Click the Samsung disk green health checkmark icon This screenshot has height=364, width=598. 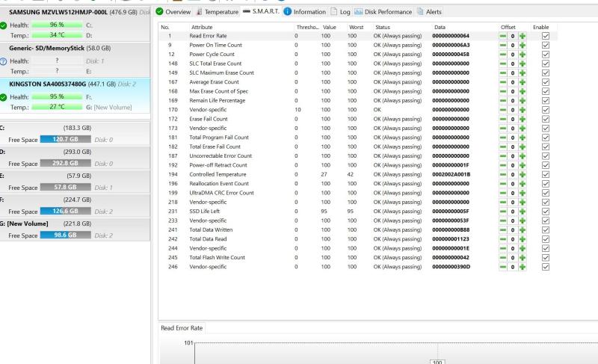[4, 25]
